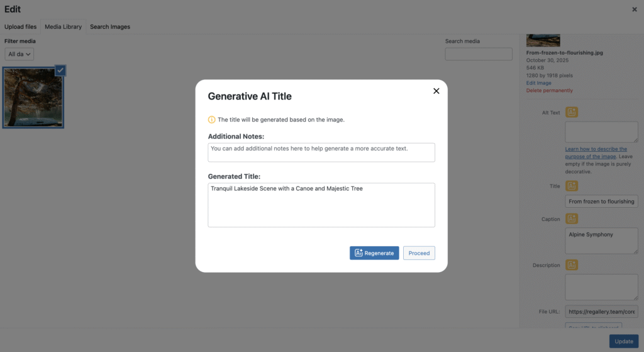The width and height of the screenshot is (644, 352).
Task: Open the All dates filter dropdown
Action: (19, 54)
